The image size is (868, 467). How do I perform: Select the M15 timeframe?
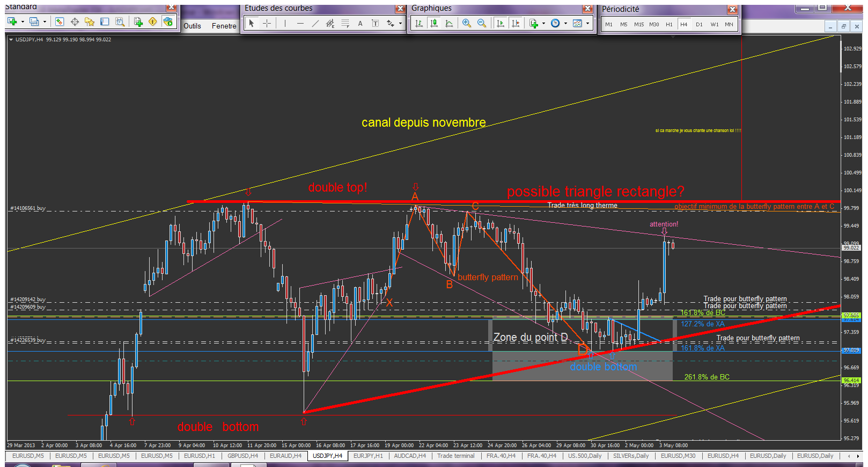pyautogui.click(x=639, y=24)
